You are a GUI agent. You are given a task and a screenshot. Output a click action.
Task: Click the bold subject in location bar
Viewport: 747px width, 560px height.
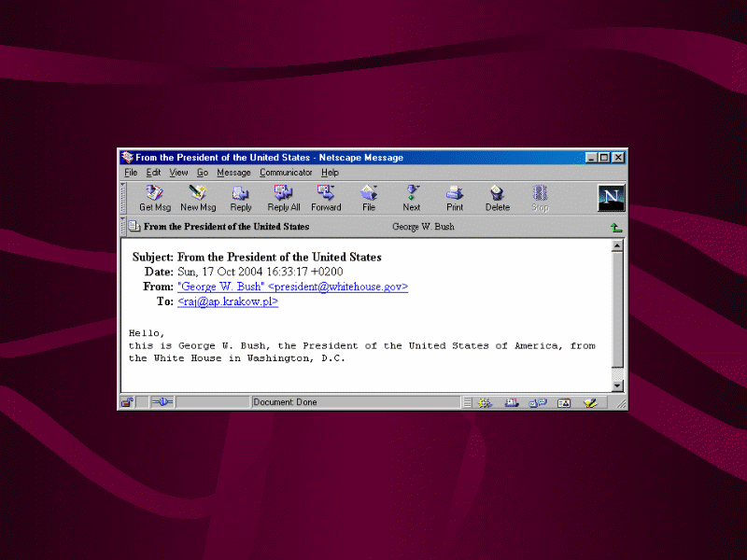click(x=226, y=227)
